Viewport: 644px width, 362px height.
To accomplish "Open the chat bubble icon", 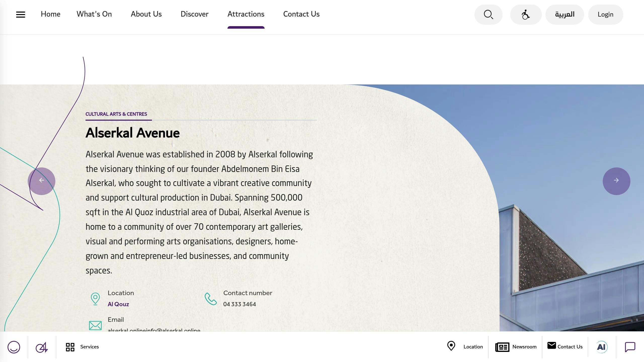I will point(630,347).
